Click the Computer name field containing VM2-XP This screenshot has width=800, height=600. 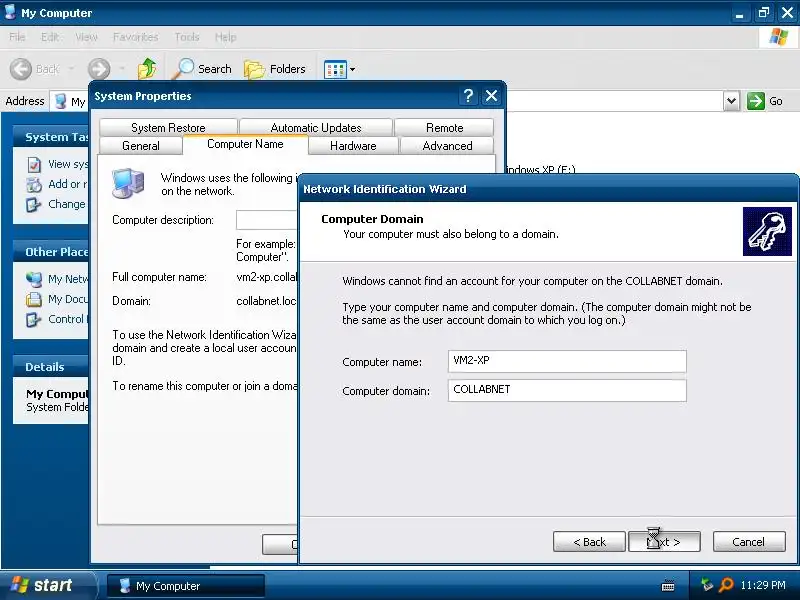click(567, 361)
